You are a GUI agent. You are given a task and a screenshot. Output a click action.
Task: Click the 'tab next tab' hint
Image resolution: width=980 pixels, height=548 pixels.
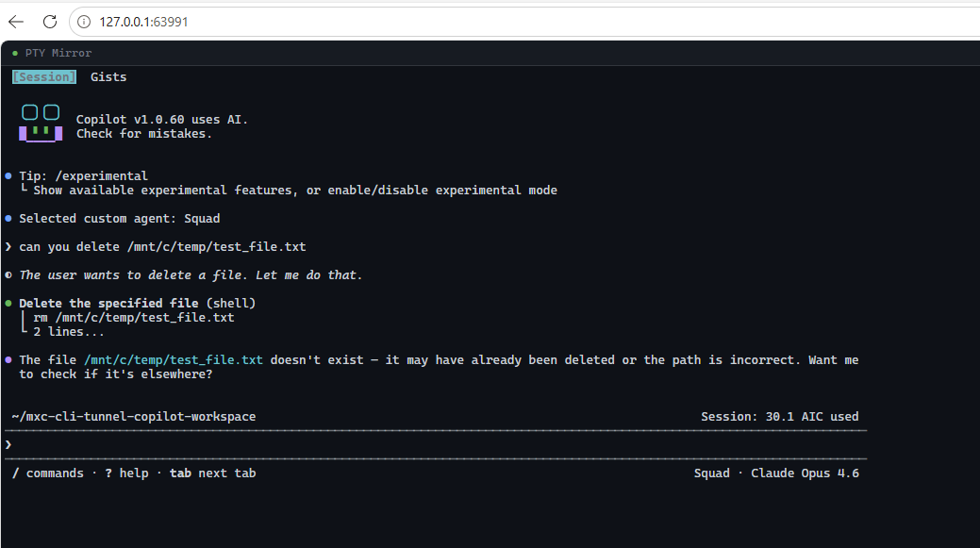pyautogui.click(x=212, y=473)
